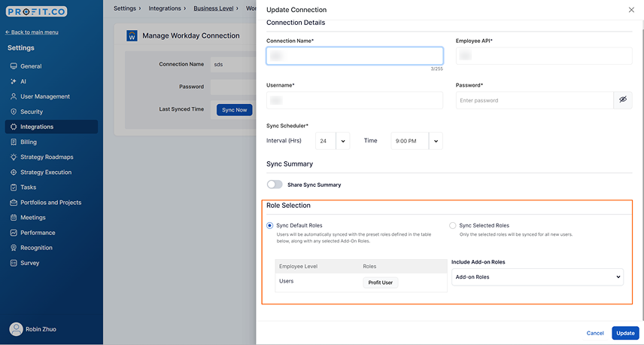644x345 pixels.
Task: Click the Connection Name input field
Action: [x=355, y=56]
